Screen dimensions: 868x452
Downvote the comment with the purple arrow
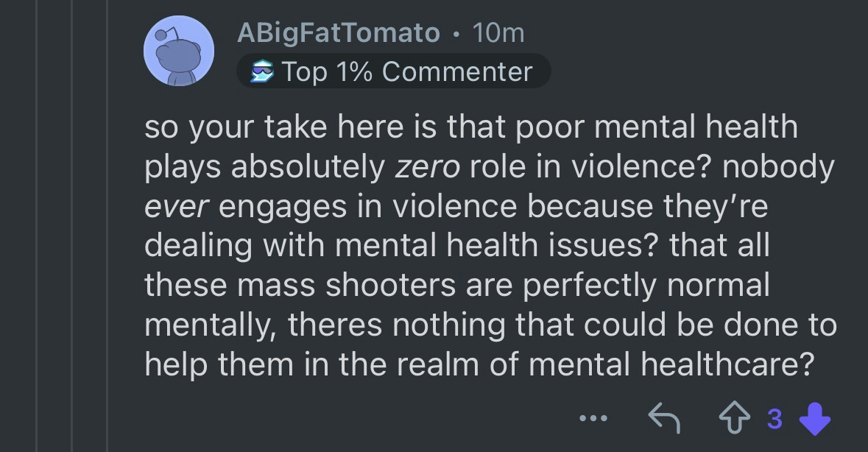coord(814,420)
